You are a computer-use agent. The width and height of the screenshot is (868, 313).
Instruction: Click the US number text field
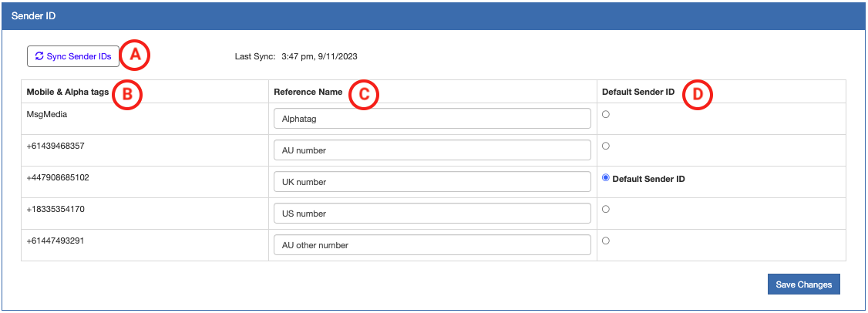(x=432, y=214)
